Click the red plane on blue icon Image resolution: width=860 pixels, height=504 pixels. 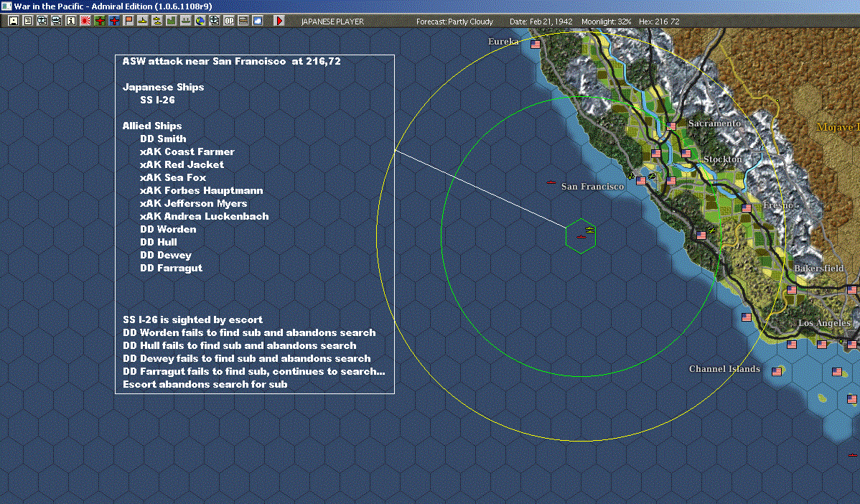[x=114, y=21]
